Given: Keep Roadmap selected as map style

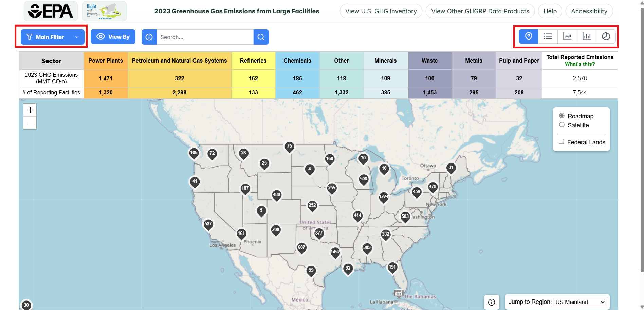Looking at the screenshot, I should 562,116.
